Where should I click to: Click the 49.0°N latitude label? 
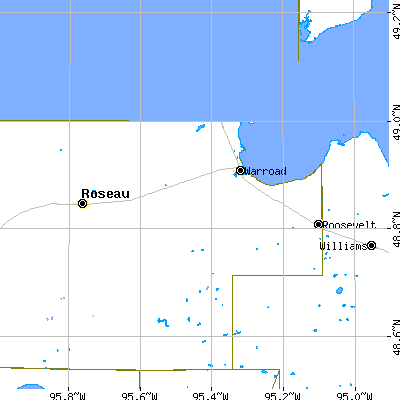396,122
